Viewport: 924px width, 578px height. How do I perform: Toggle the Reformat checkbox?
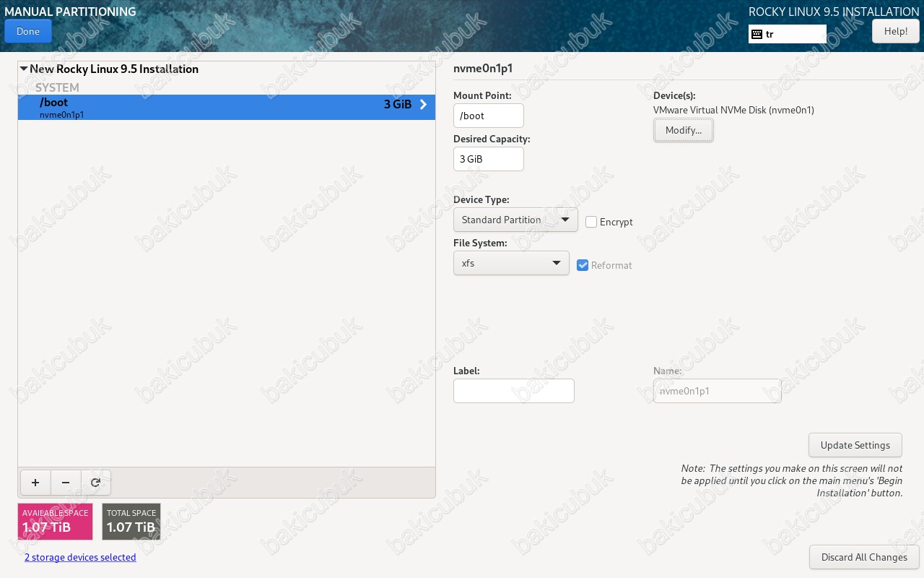tap(583, 265)
